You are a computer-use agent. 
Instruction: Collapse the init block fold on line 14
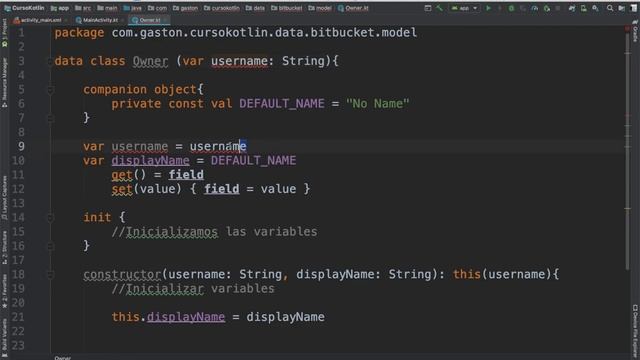[50, 218]
